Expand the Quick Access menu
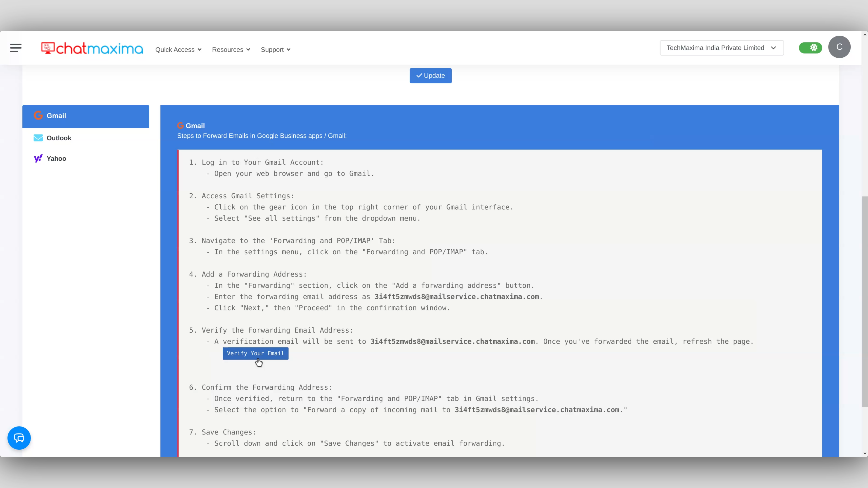 coord(178,49)
